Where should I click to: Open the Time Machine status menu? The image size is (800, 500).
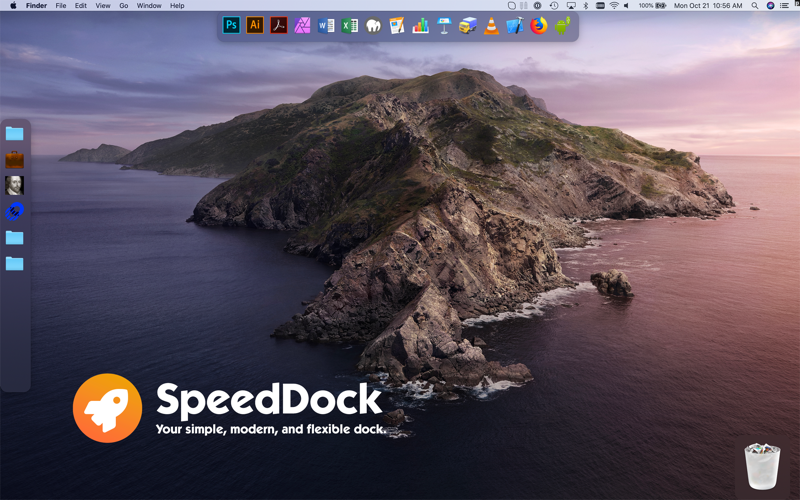click(554, 6)
